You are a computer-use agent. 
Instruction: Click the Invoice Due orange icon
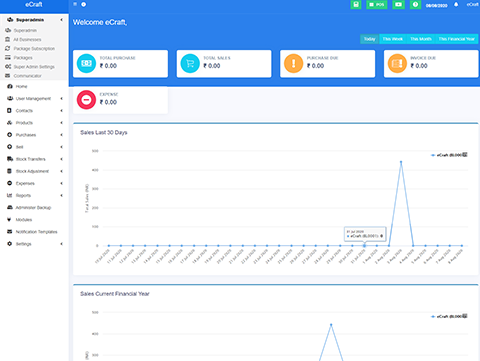(x=397, y=63)
